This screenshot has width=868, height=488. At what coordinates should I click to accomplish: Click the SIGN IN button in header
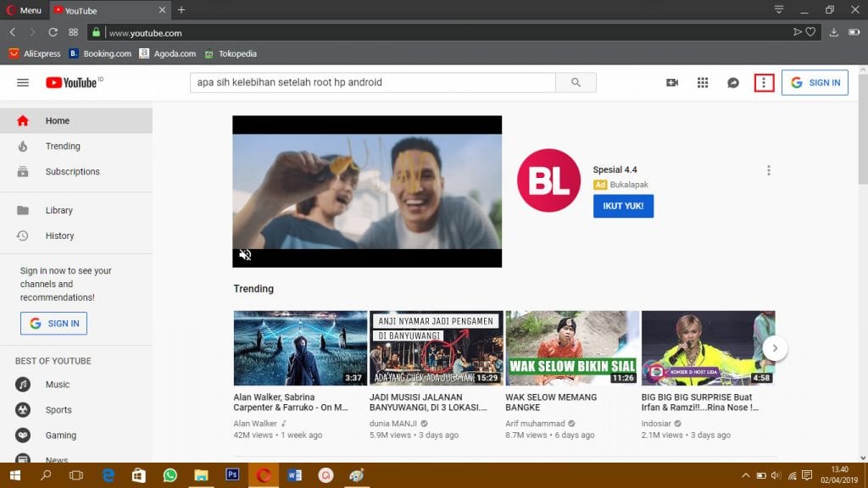(815, 82)
